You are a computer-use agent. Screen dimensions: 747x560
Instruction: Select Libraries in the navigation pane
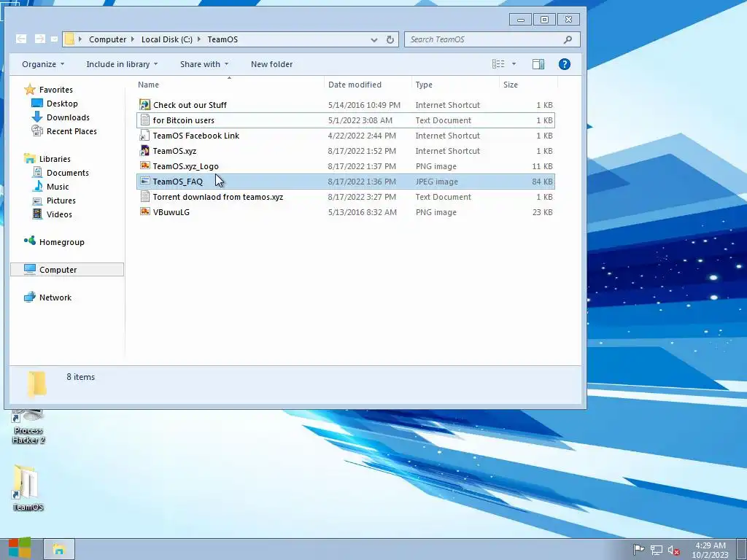[x=55, y=159]
